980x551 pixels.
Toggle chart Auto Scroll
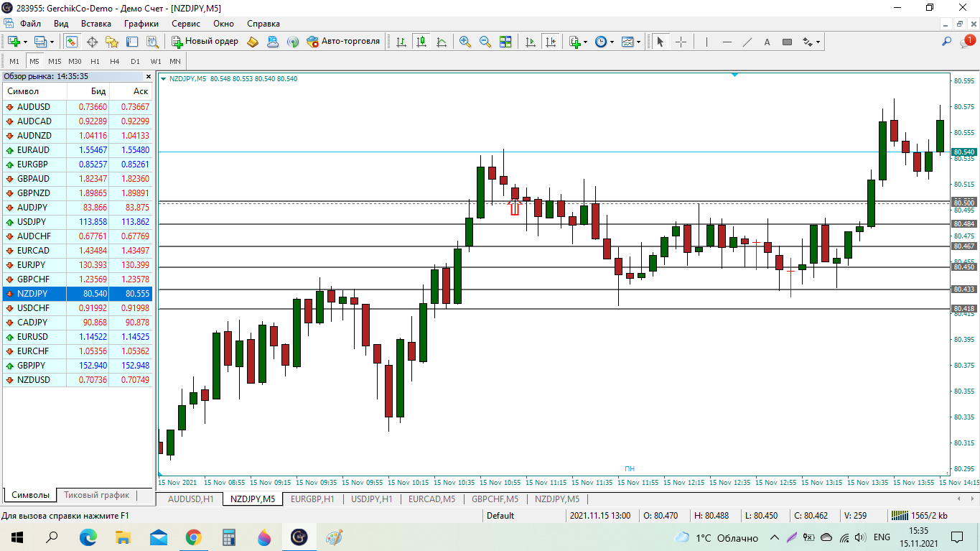(531, 42)
